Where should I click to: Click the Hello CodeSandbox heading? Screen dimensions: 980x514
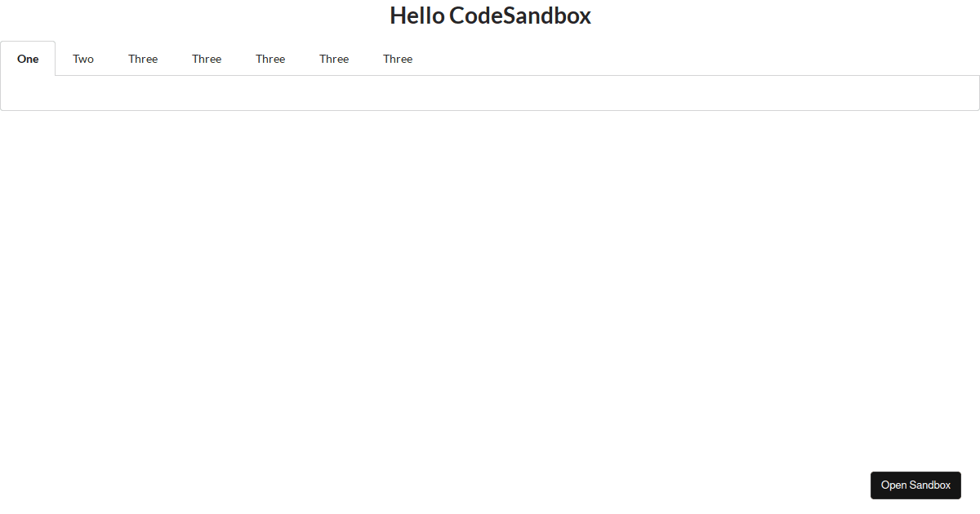point(490,16)
